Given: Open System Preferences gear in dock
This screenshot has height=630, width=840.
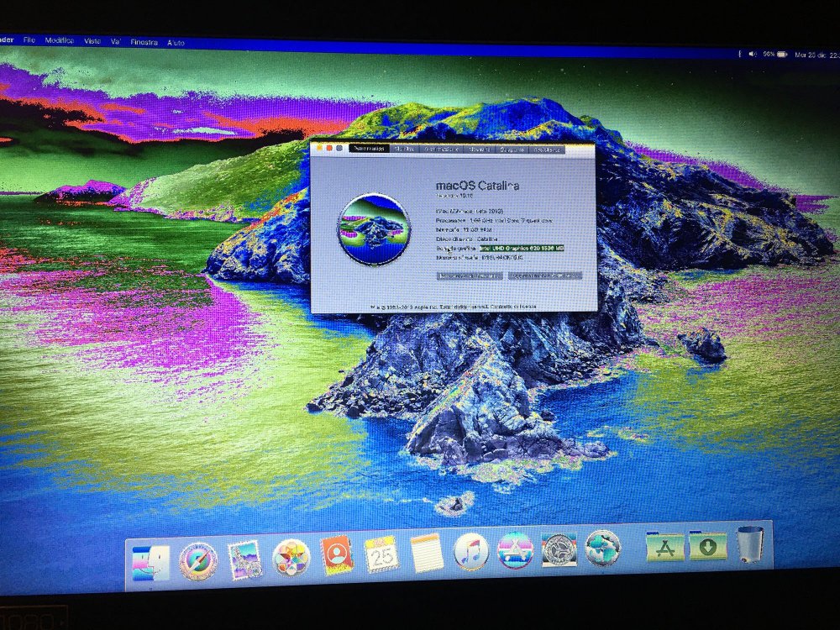Looking at the screenshot, I should coord(559,549).
